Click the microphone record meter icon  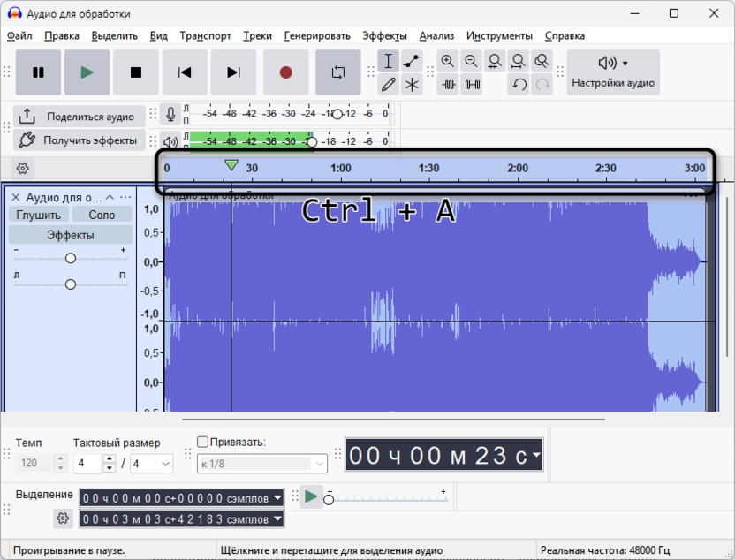pyautogui.click(x=170, y=114)
